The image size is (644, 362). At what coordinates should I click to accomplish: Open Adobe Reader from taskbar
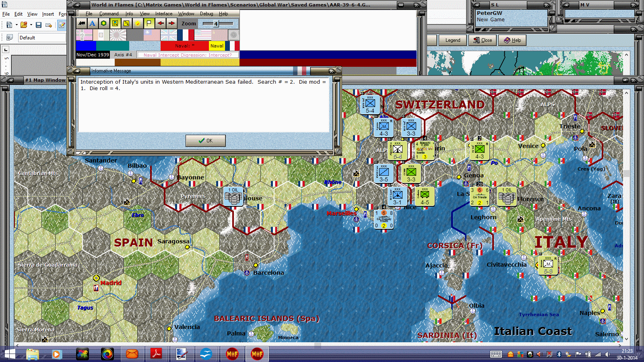(156, 354)
